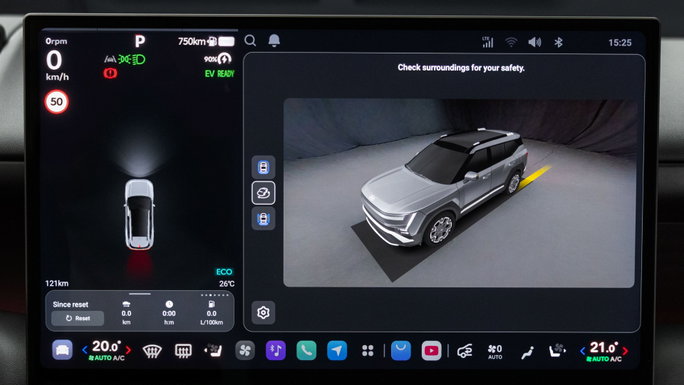Viewport: 684px width, 385px height.
Task: Toggle front windshield defrost
Action: click(x=152, y=351)
